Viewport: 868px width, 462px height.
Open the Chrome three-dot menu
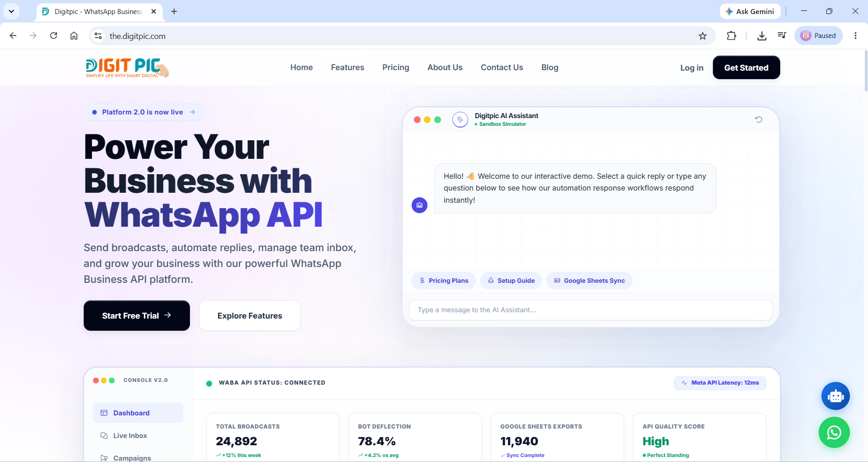click(855, 36)
